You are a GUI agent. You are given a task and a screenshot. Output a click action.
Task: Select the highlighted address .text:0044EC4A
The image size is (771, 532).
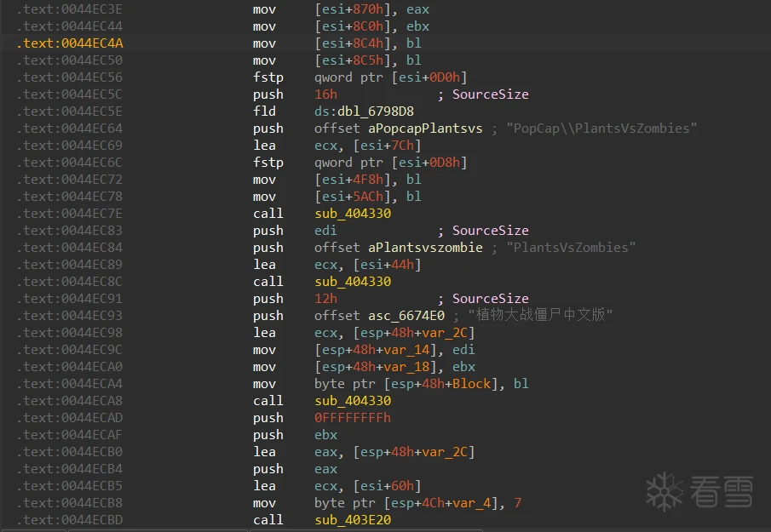pyautogui.click(x=69, y=43)
